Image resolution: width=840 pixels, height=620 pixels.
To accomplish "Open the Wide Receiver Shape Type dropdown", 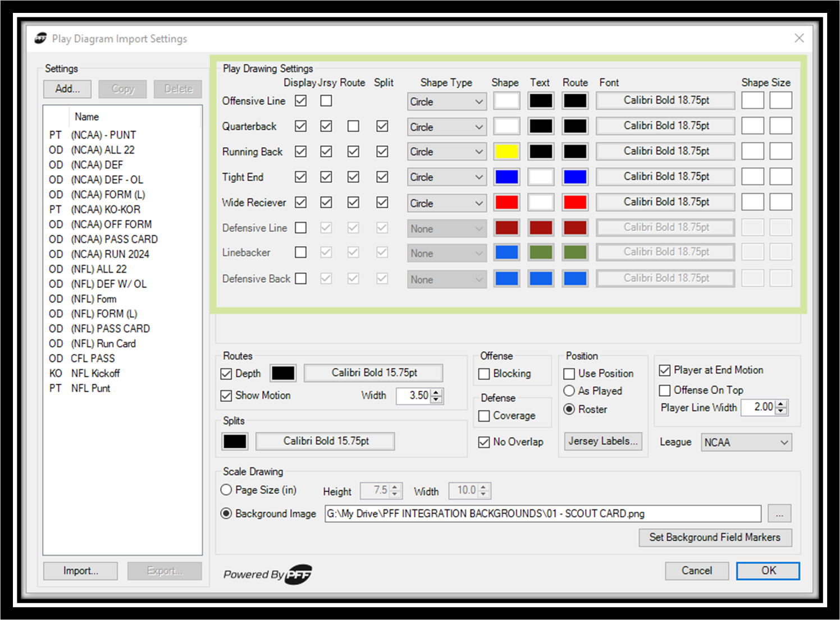I will [x=446, y=203].
